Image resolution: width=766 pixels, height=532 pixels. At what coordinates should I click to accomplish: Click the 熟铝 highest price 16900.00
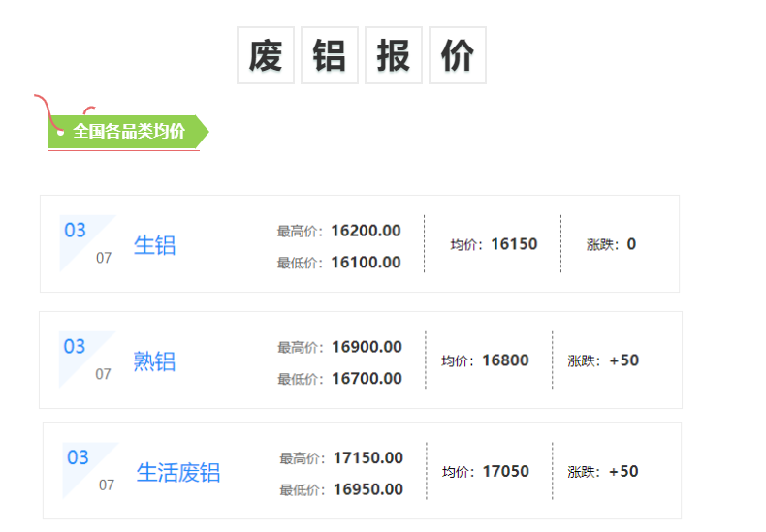click(367, 347)
